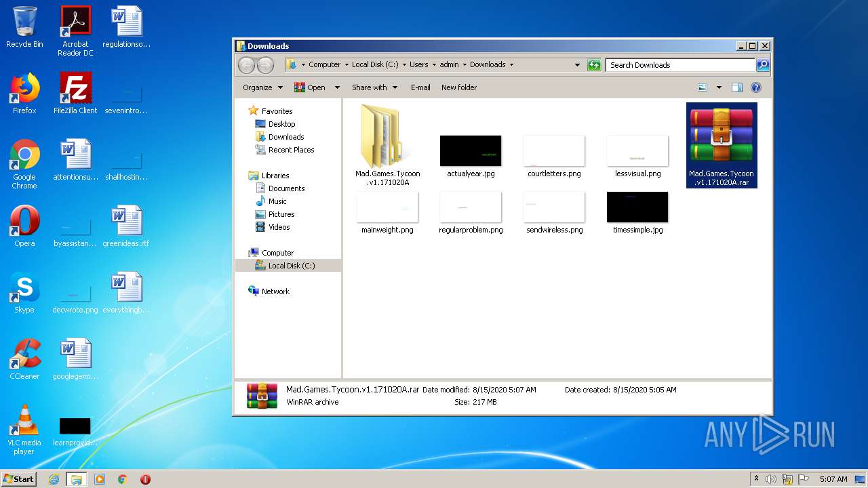
Task: Open Internet Explorer from taskbar
Action: (54, 479)
